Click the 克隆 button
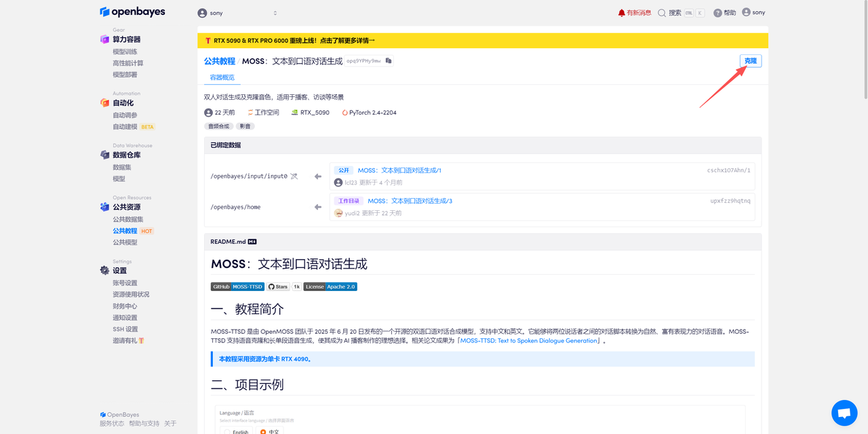The height and width of the screenshot is (434, 868). click(x=751, y=61)
